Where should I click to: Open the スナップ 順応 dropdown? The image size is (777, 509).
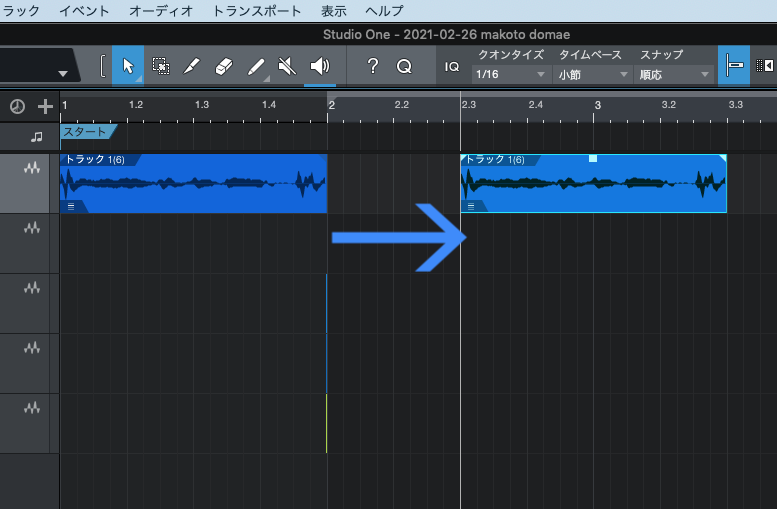pos(675,75)
